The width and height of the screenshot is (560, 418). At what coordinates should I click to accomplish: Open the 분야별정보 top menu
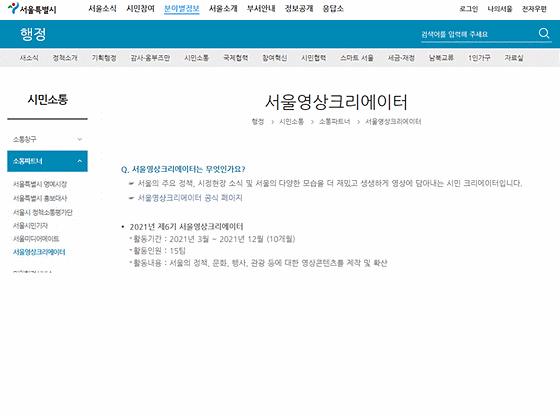(x=181, y=9)
